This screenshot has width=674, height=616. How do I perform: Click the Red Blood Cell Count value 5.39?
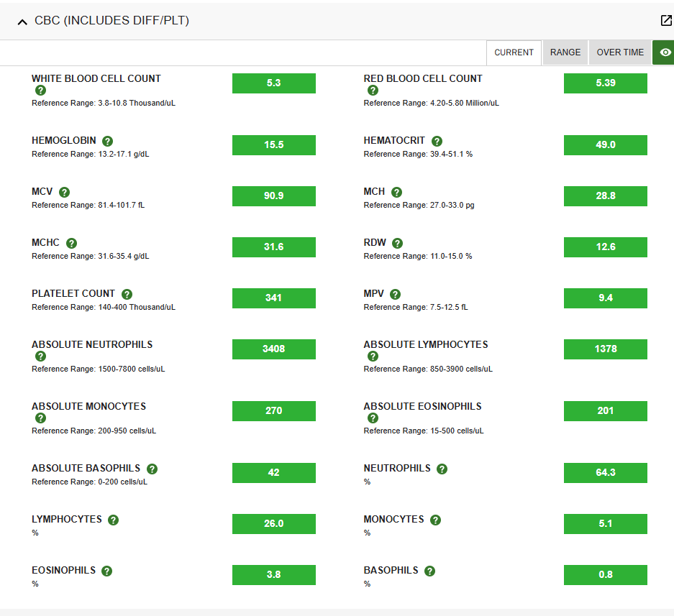[x=605, y=83]
